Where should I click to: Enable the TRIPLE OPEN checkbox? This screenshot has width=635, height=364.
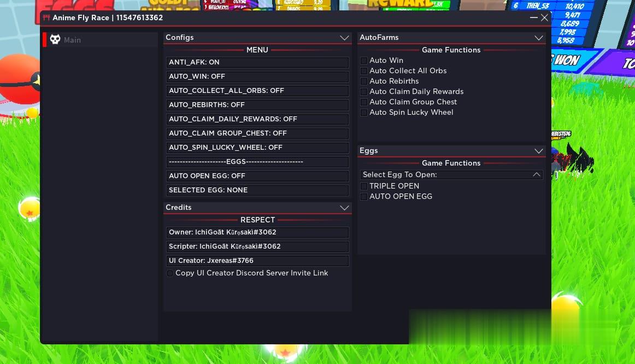pyautogui.click(x=364, y=186)
